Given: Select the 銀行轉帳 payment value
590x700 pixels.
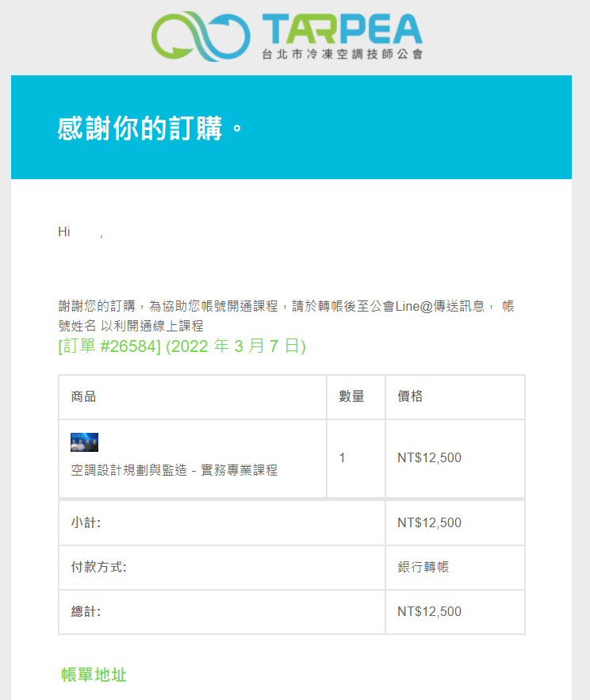Looking at the screenshot, I should click(x=423, y=568).
